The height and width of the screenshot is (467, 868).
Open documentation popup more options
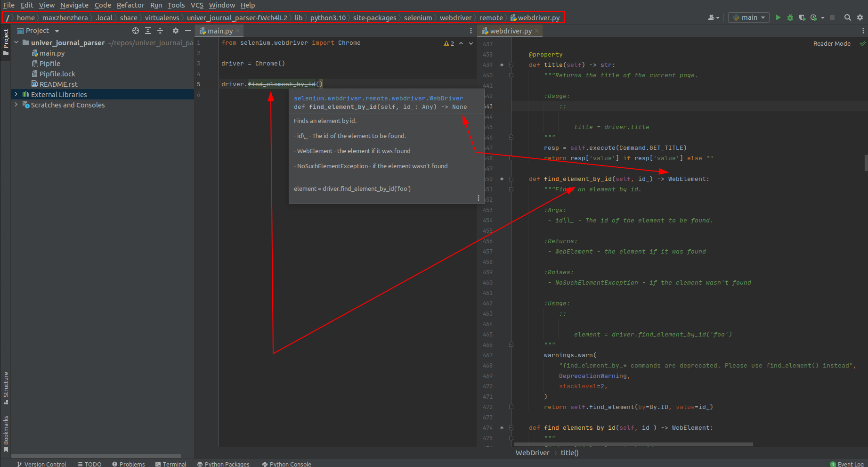[x=479, y=198]
